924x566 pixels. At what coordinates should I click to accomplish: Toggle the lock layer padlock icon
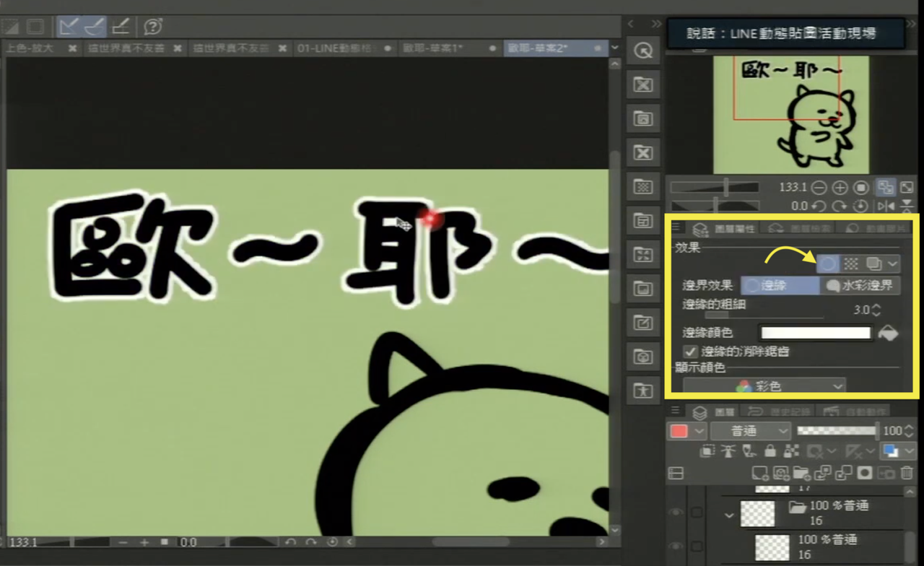tap(770, 451)
